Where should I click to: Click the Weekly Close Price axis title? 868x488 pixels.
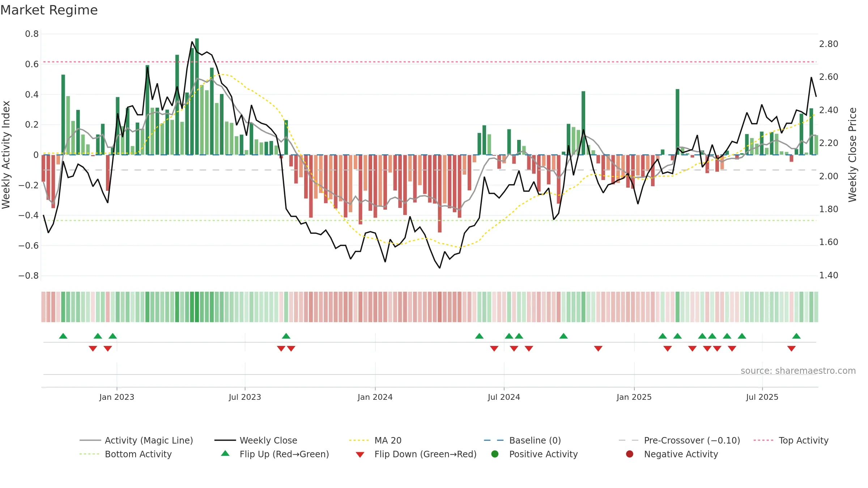point(852,155)
